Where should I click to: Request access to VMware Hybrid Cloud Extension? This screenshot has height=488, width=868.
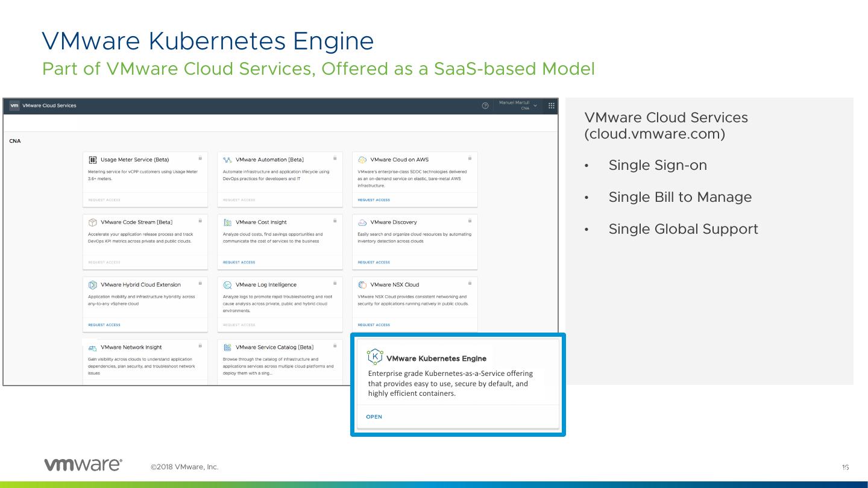(x=104, y=325)
